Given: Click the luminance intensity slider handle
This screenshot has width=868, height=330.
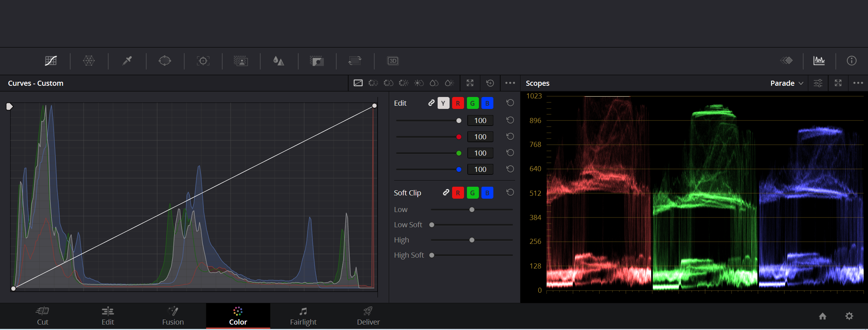Looking at the screenshot, I should (x=459, y=120).
